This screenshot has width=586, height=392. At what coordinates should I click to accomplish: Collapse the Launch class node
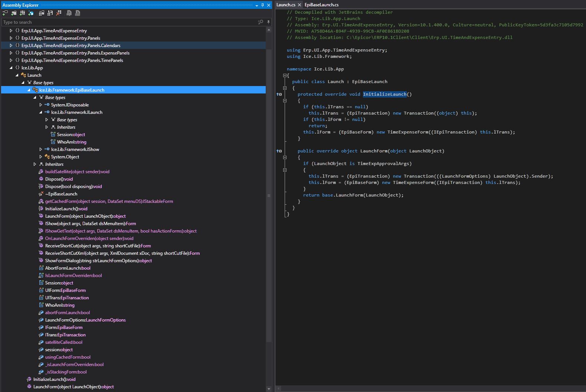(17, 75)
